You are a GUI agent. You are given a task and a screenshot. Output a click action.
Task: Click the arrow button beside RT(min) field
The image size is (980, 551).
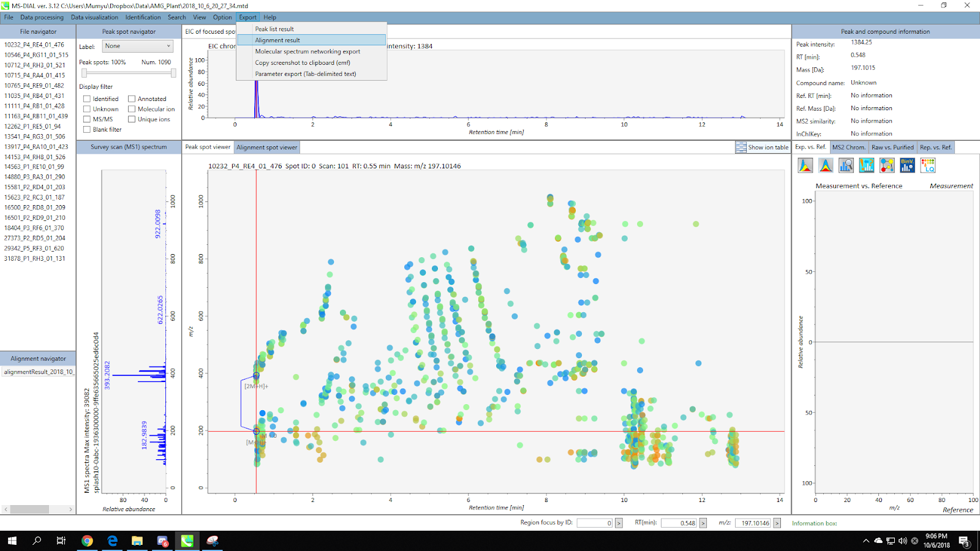click(703, 523)
